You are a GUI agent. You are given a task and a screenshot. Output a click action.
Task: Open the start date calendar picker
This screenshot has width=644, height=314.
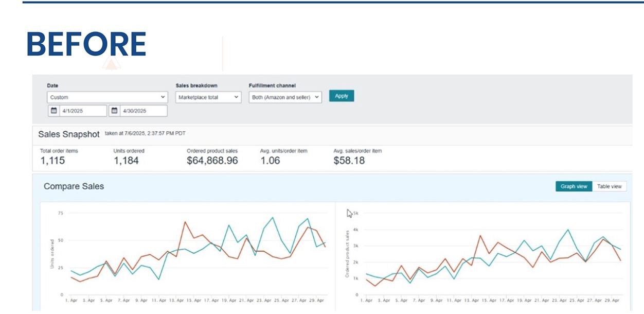pyautogui.click(x=53, y=111)
